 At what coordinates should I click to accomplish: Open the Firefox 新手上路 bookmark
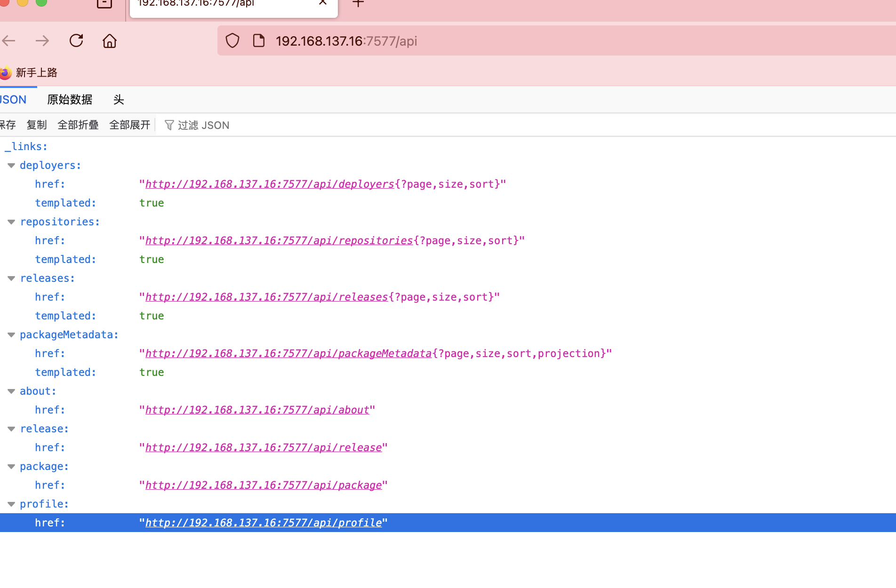(28, 73)
